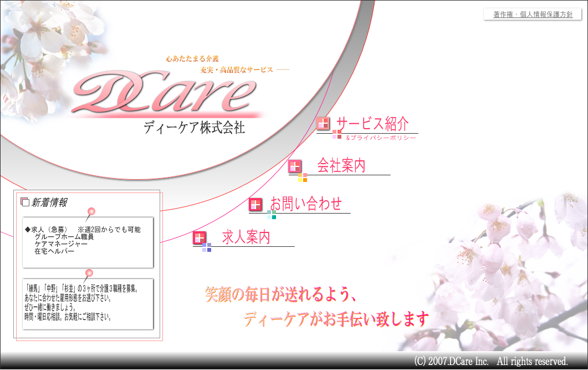Click the pink plus icon beside 求人案内
Image resolution: width=588 pixels, height=370 pixels.
click(x=200, y=238)
